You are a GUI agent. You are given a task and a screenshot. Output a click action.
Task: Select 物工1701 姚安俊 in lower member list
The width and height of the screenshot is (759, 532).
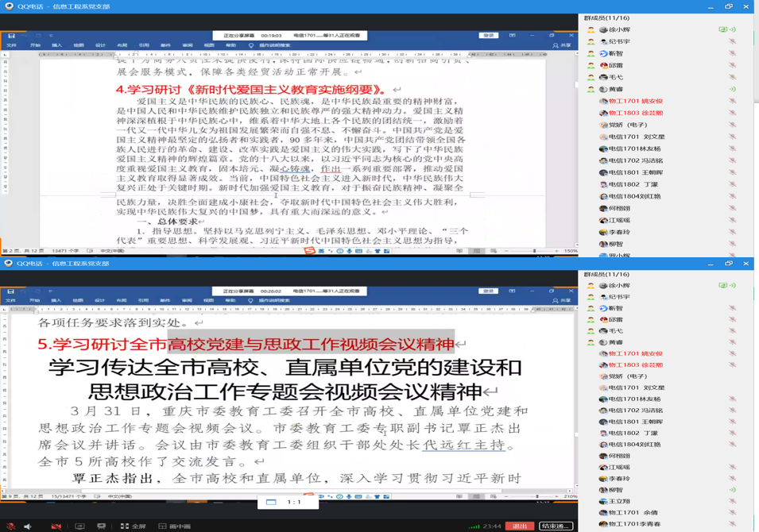(635, 353)
